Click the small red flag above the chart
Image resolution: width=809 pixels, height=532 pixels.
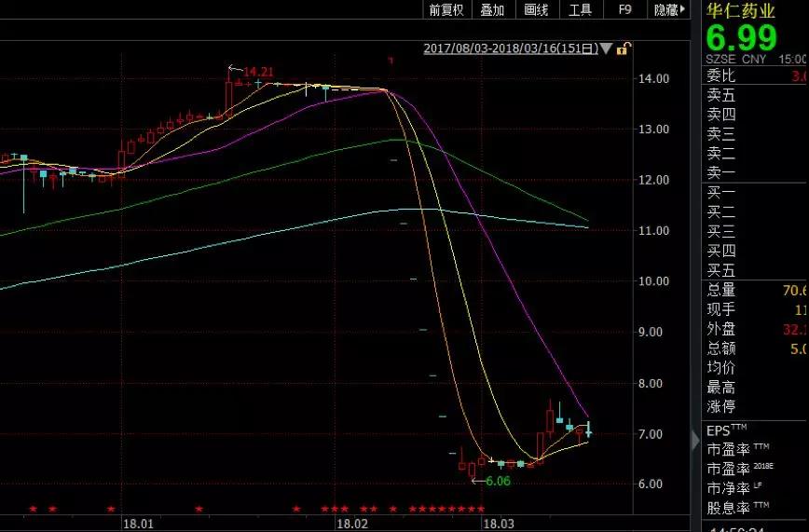[391, 61]
